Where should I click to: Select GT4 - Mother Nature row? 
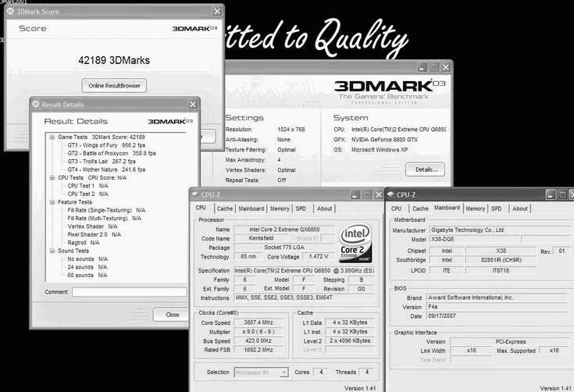106,169
